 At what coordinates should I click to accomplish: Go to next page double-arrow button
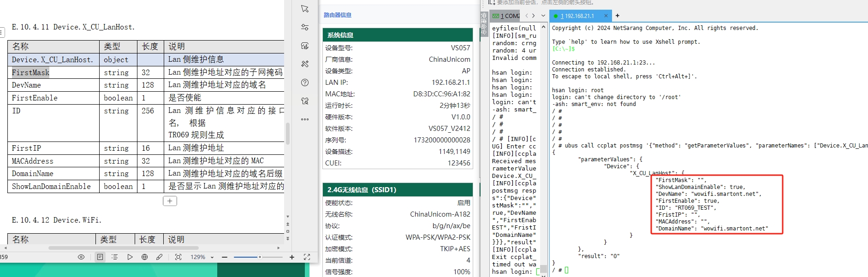coord(288,239)
